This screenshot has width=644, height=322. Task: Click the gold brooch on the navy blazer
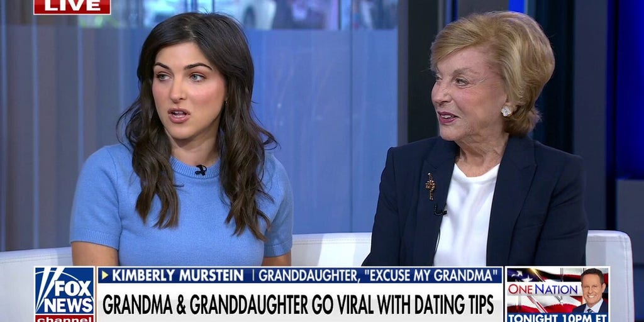point(430,186)
